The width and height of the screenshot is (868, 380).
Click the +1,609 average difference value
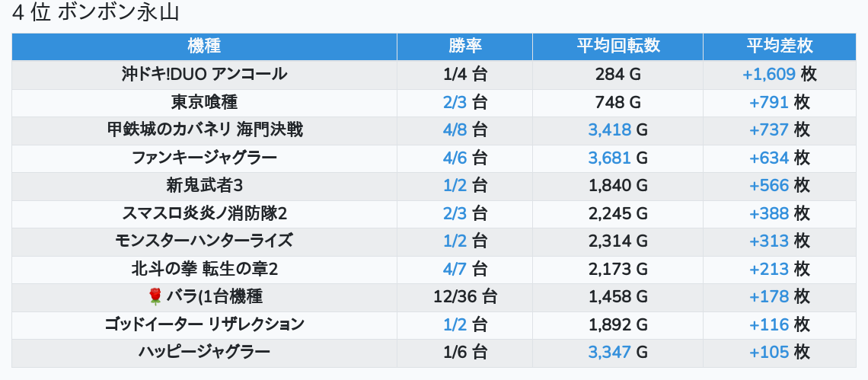pos(769,75)
